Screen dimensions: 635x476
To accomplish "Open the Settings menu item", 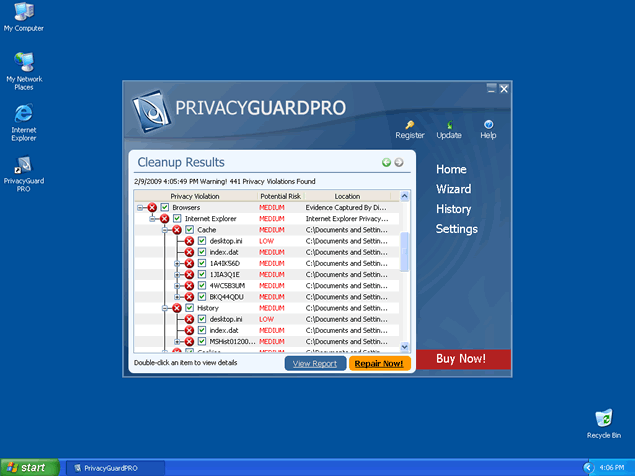I will [x=456, y=229].
